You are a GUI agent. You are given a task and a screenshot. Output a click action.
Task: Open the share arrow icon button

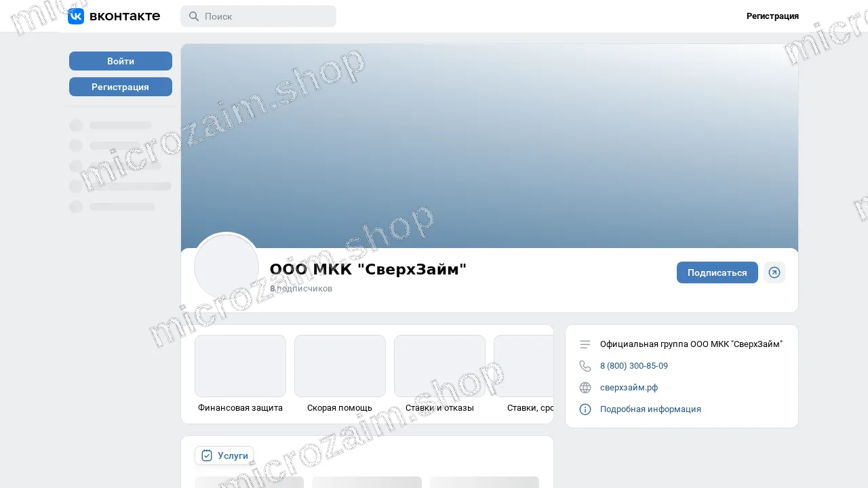[774, 272]
